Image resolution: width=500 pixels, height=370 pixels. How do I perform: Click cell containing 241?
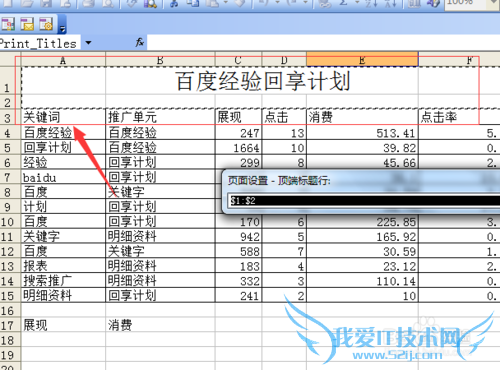point(239,295)
